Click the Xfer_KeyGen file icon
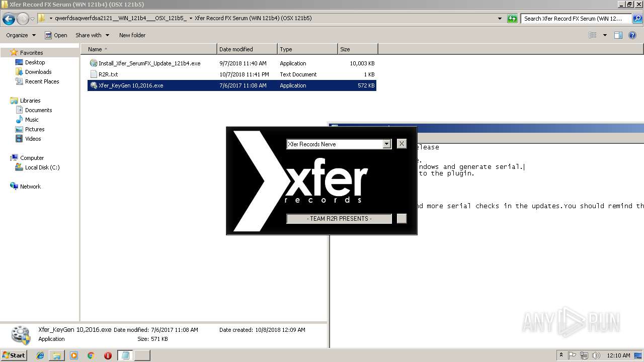The image size is (644, 362). pyautogui.click(x=93, y=85)
